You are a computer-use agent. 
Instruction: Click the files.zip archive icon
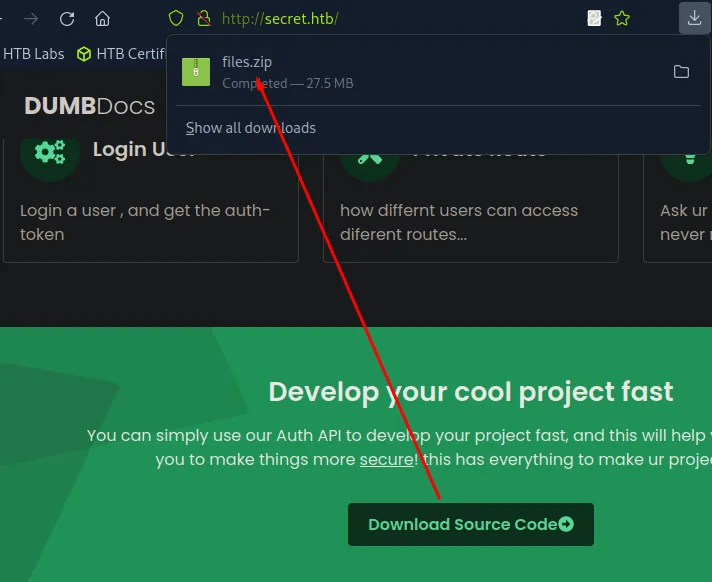[x=196, y=72]
